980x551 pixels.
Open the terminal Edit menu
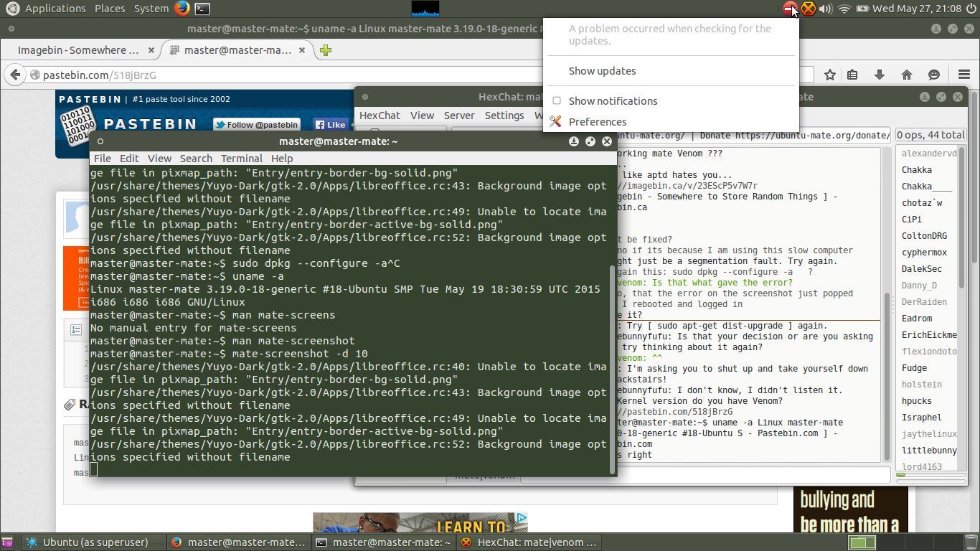[x=129, y=159]
